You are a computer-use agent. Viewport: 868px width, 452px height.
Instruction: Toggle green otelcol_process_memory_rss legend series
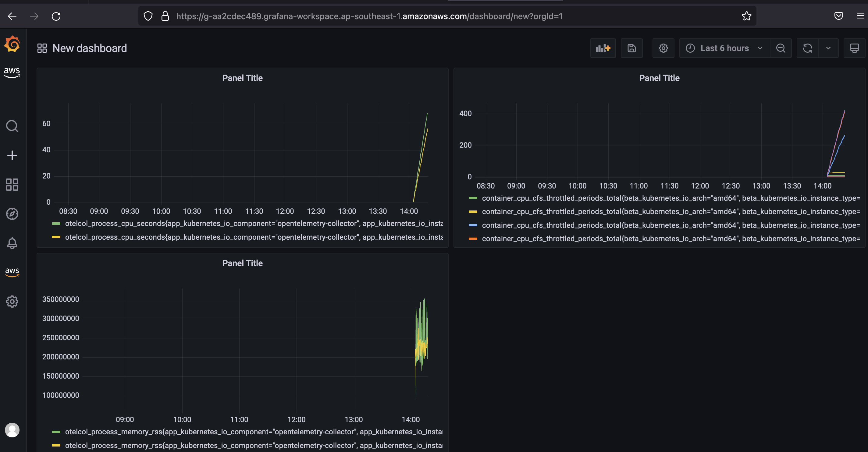(x=254, y=432)
